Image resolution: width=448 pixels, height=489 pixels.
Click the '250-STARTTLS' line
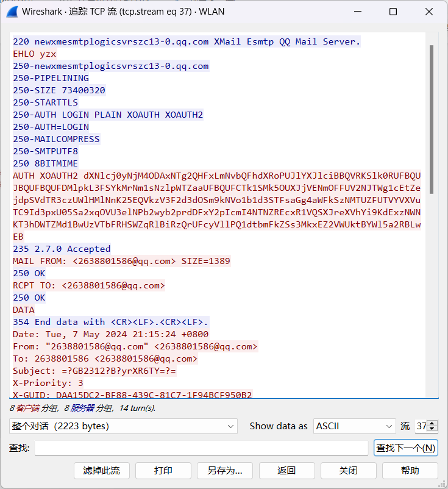[x=46, y=102]
